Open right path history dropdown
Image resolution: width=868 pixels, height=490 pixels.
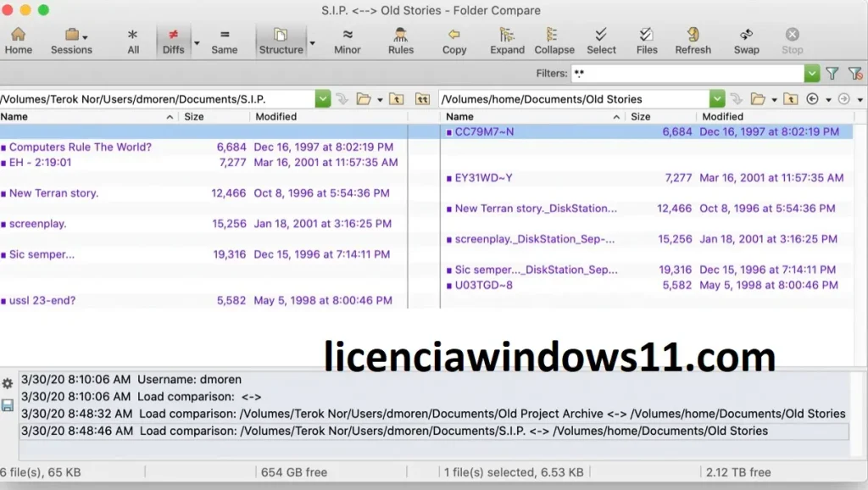(x=717, y=99)
